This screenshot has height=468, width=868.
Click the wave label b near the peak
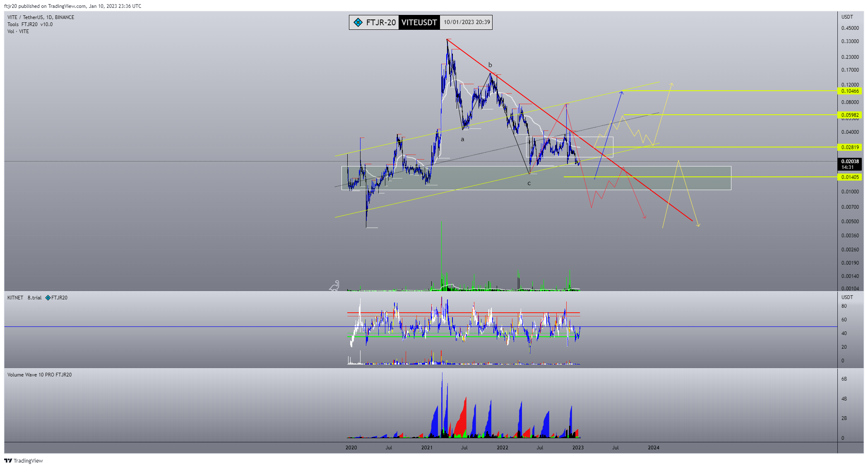point(490,65)
